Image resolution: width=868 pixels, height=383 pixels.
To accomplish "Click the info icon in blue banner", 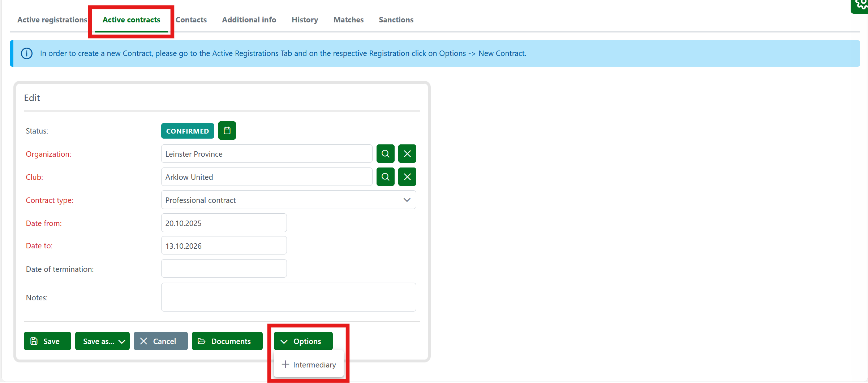I will 27,53.
